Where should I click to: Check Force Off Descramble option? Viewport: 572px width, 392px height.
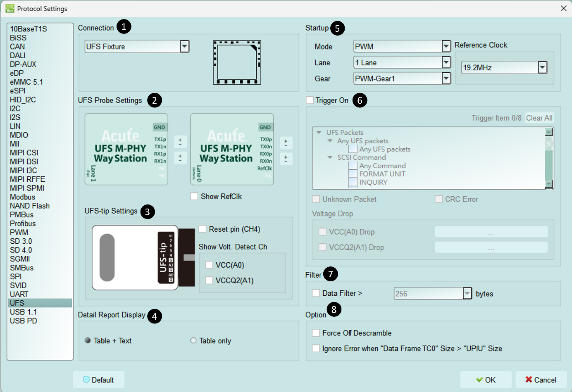pyautogui.click(x=316, y=333)
